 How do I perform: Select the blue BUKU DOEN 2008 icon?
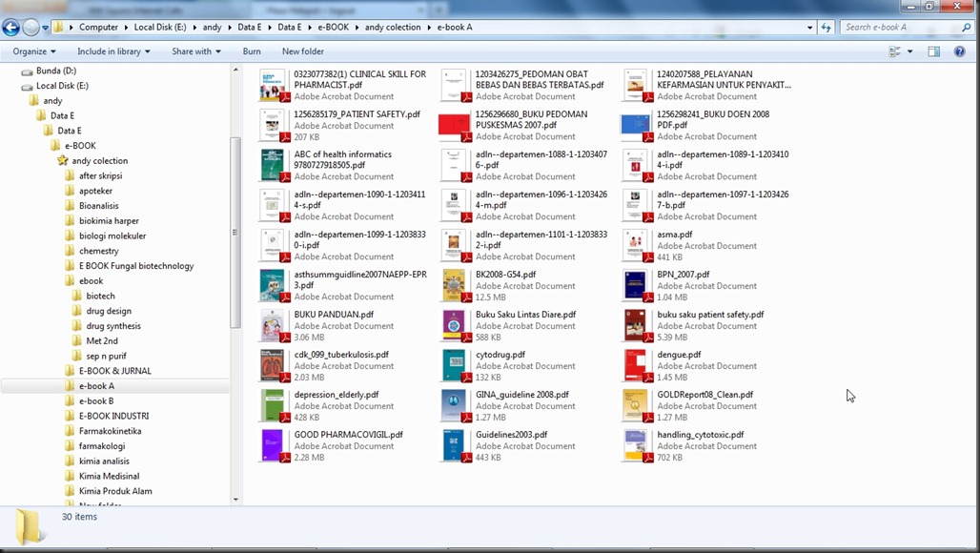tap(636, 125)
